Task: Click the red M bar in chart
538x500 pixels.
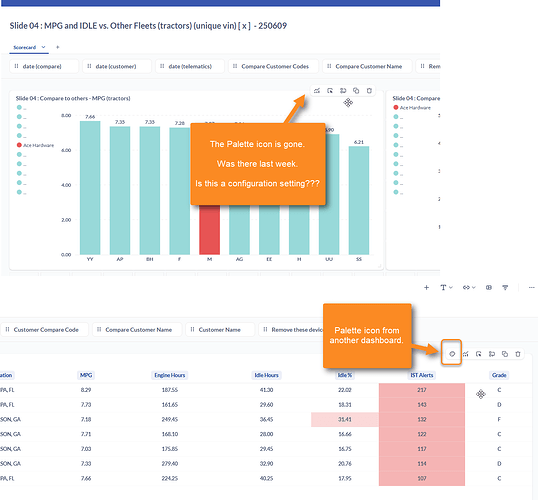Action: coord(210,230)
